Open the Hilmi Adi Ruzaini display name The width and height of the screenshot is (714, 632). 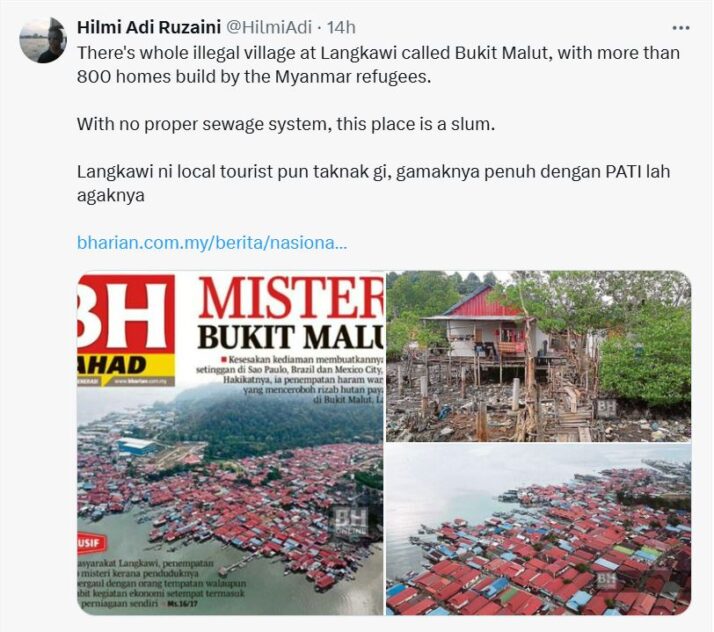149,27
